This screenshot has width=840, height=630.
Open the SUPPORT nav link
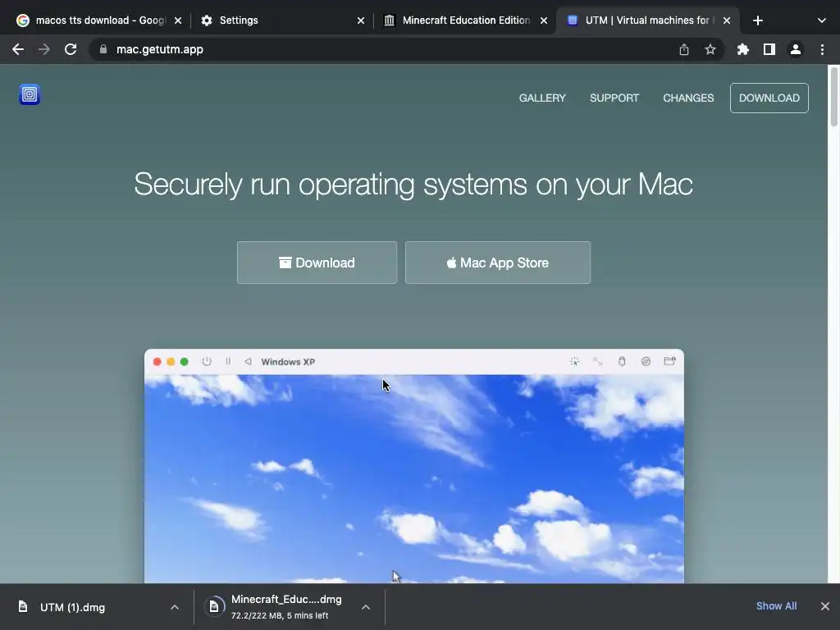(x=614, y=98)
